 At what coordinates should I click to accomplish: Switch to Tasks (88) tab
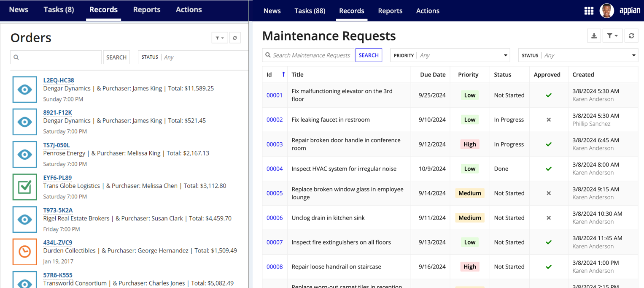point(310,11)
